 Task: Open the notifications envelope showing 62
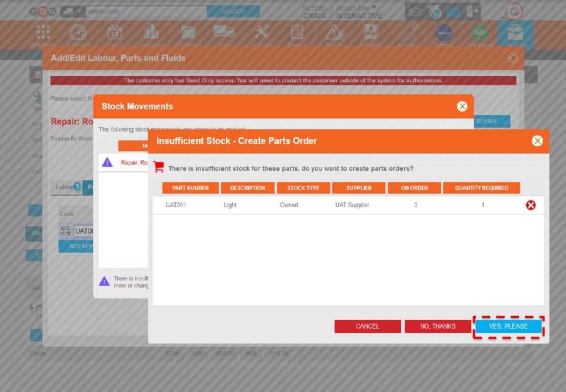tap(434, 12)
